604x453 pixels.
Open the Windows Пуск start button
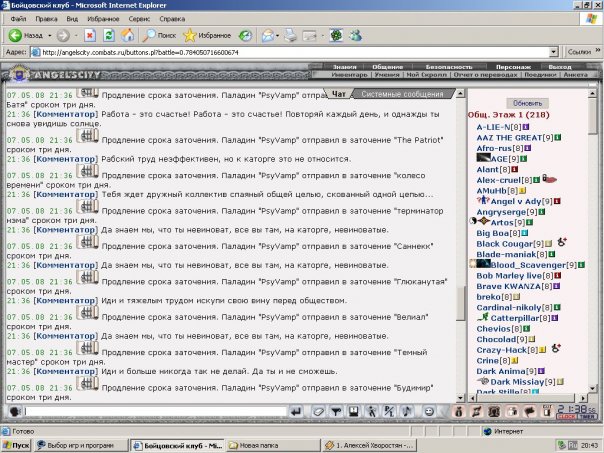pyautogui.click(x=15, y=445)
